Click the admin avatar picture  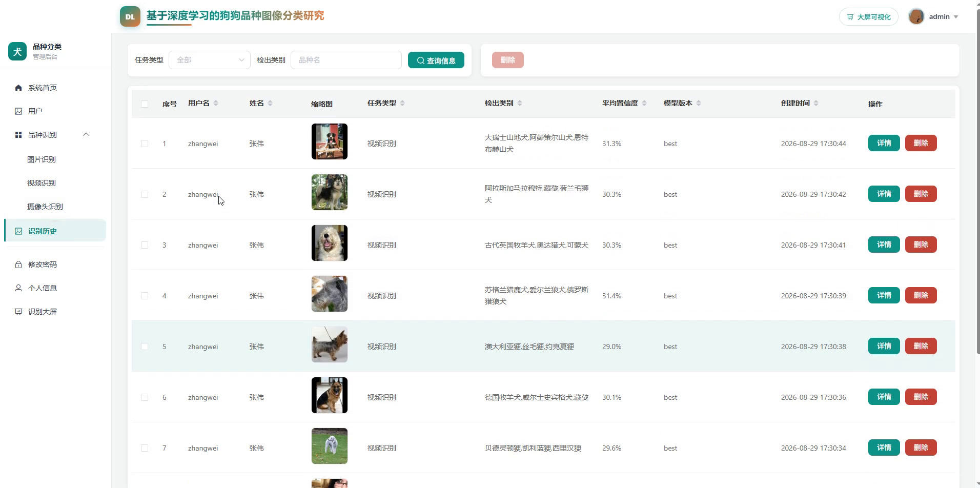pyautogui.click(x=916, y=16)
